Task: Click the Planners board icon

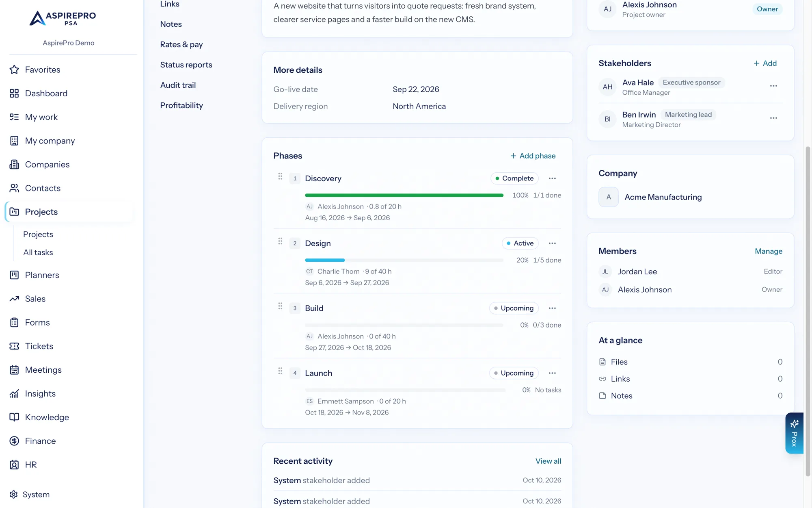Action: click(x=14, y=275)
